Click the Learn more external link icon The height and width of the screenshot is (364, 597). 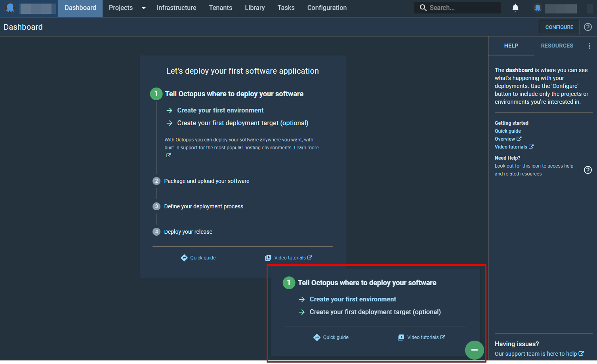(x=168, y=156)
